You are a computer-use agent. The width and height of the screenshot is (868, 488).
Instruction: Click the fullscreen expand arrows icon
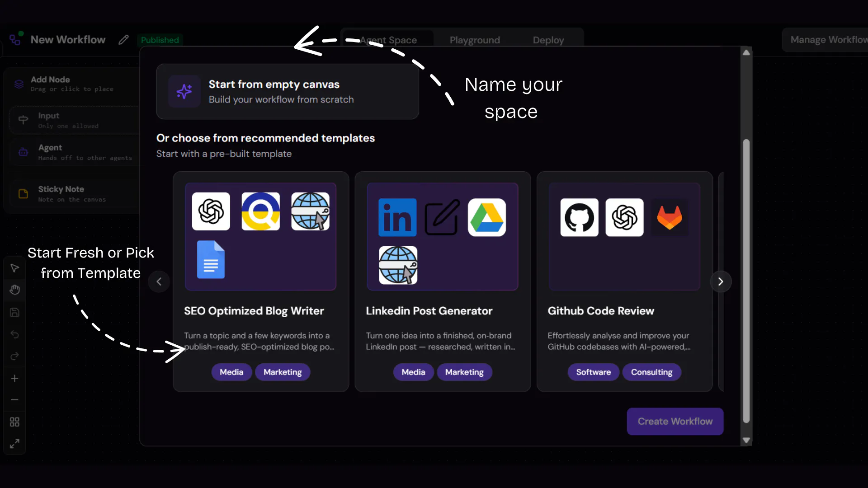pyautogui.click(x=14, y=444)
